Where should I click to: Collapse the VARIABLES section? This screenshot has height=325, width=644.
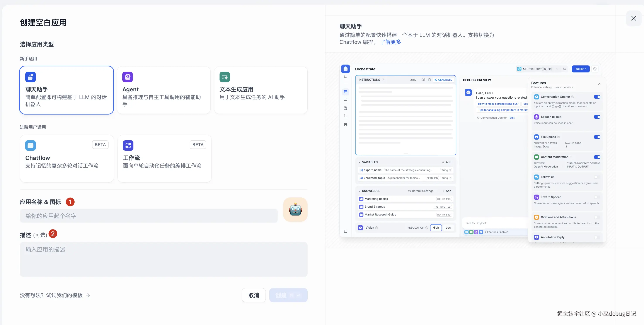pos(359,162)
